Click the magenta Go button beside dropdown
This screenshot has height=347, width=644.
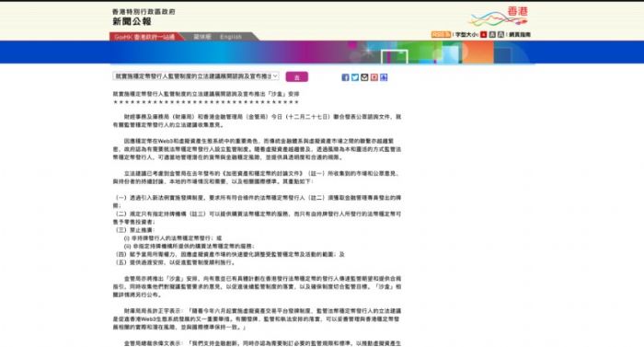[297, 77]
